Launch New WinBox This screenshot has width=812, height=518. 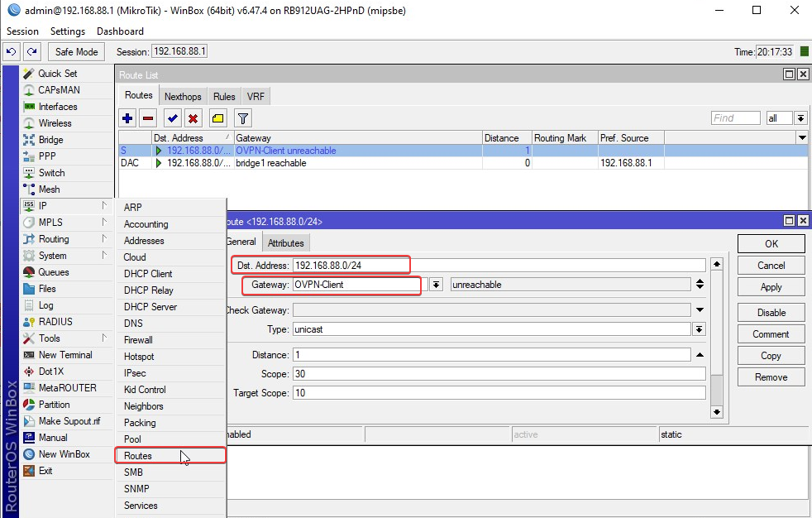pyautogui.click(x=64, y=454)
